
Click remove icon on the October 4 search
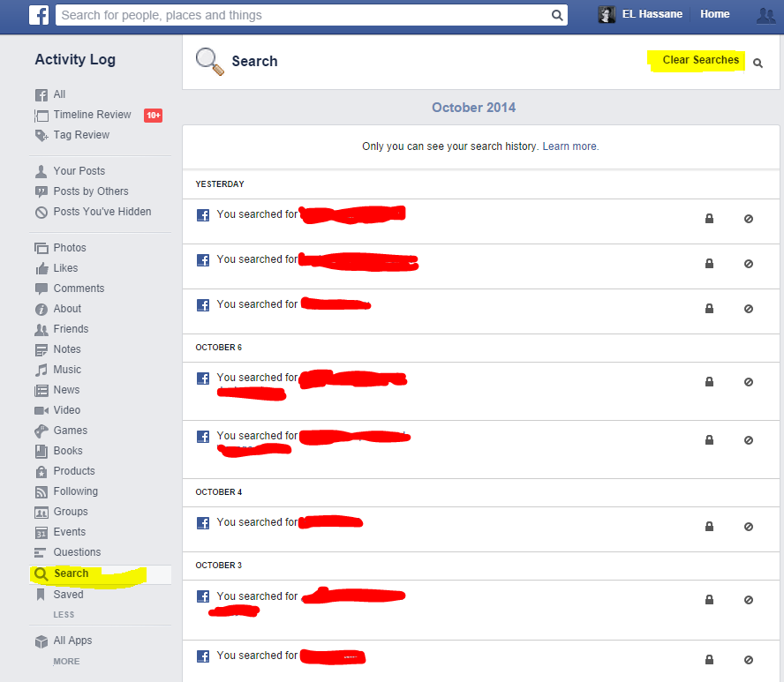point(749,527)
